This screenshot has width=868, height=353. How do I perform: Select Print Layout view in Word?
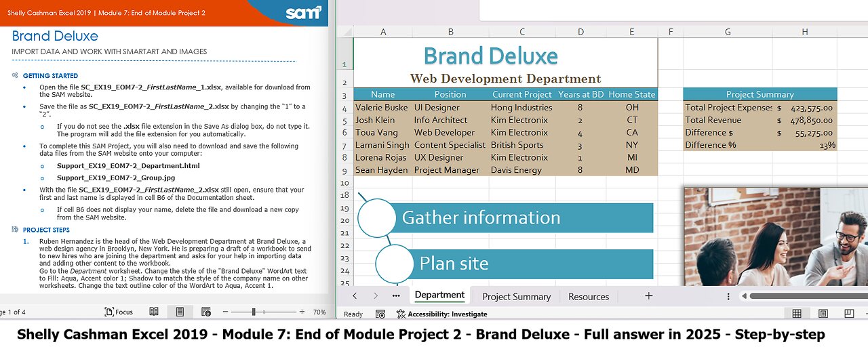click(x=180, y=312)
